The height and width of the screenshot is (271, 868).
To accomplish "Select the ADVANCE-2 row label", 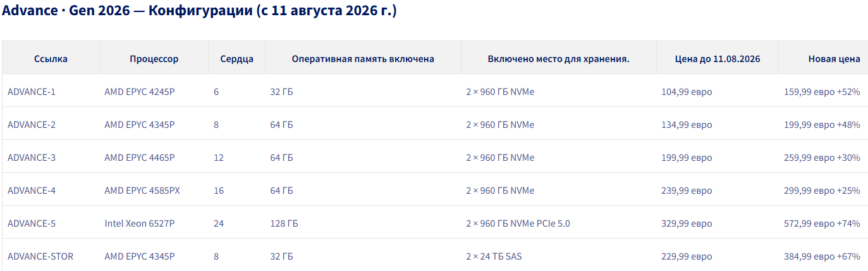I will [x=32, y=125].
